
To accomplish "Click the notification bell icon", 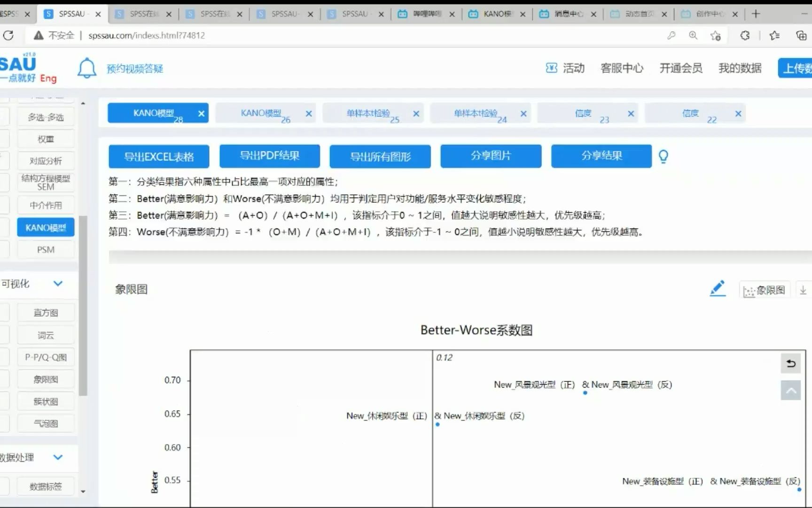I will (86, 69).
